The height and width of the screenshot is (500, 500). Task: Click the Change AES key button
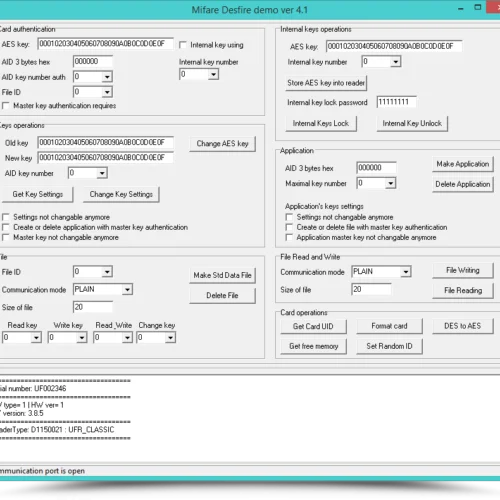(x=222, y=144)
